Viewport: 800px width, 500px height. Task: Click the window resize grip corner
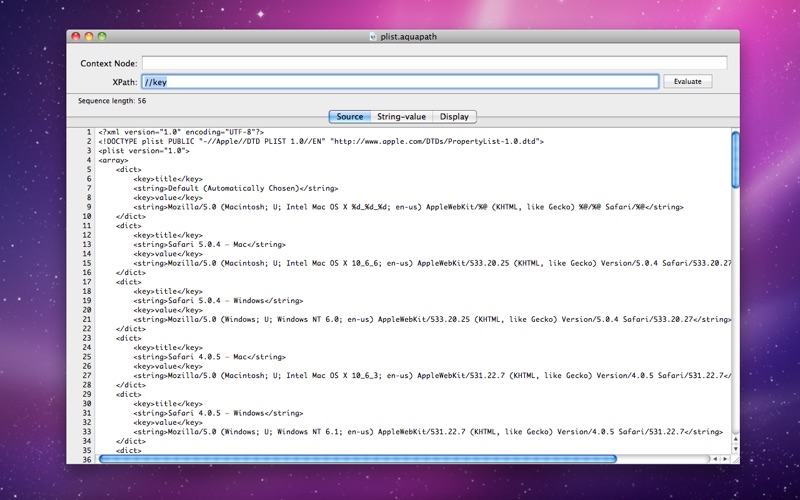point(735,459)
